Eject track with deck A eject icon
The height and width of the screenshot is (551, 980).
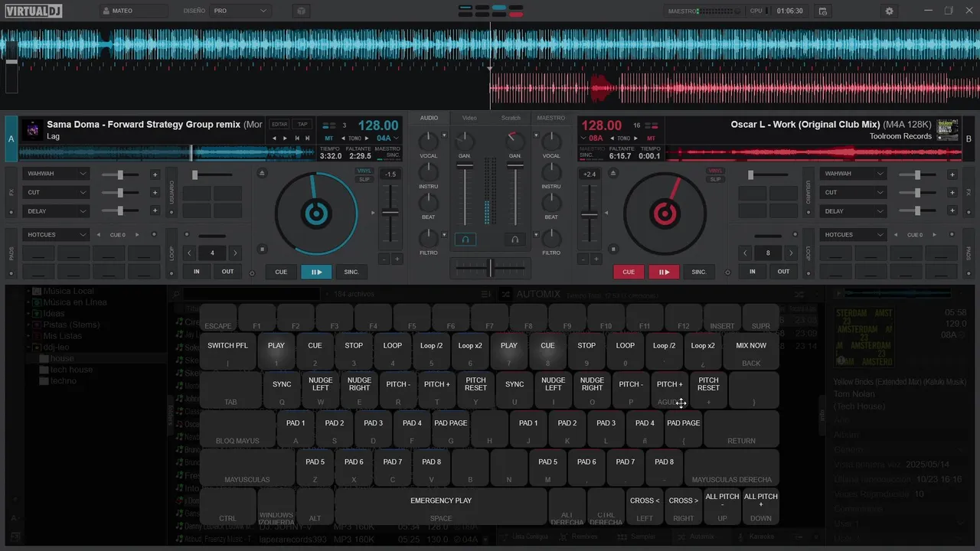tap(262, 174)
